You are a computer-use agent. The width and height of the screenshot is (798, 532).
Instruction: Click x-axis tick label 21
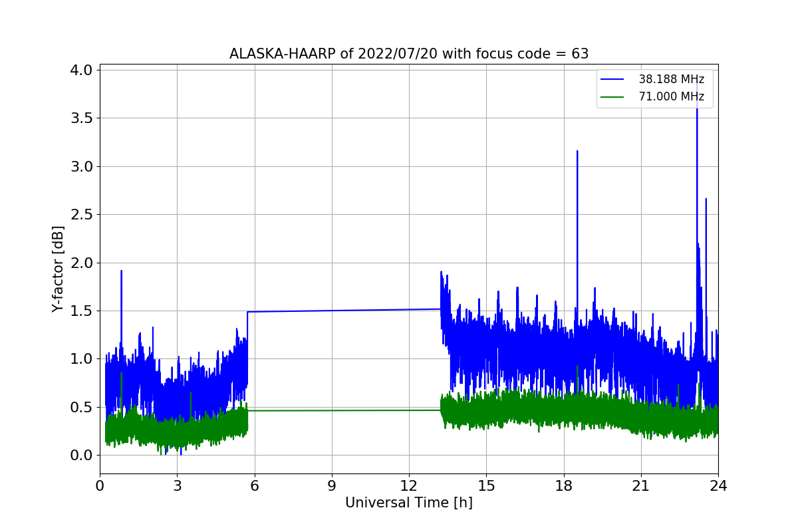641,486
